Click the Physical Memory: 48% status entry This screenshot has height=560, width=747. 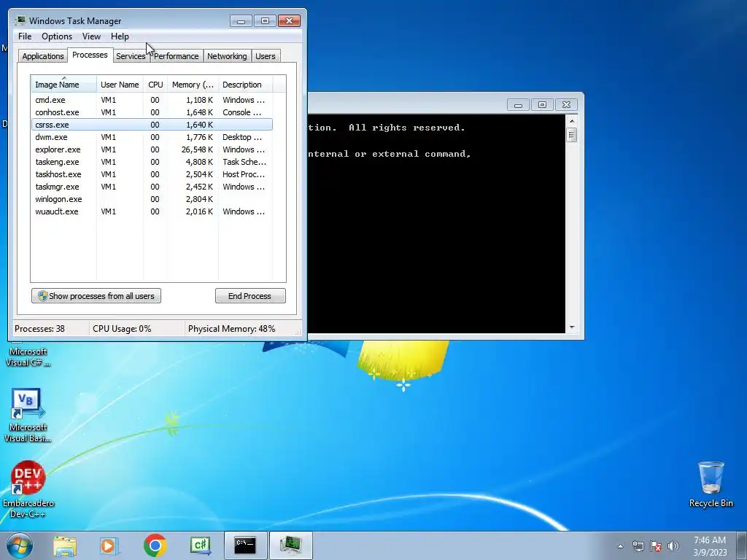231,329
